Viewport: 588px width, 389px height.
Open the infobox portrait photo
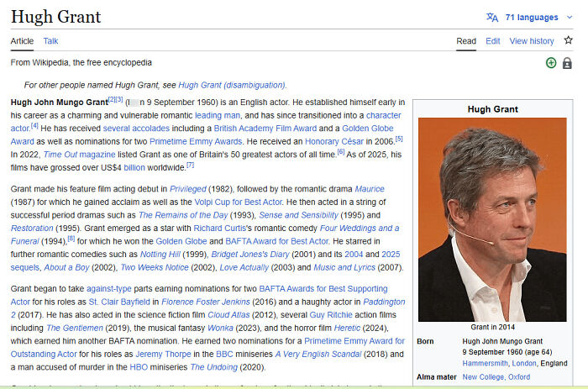pos(492,218)
